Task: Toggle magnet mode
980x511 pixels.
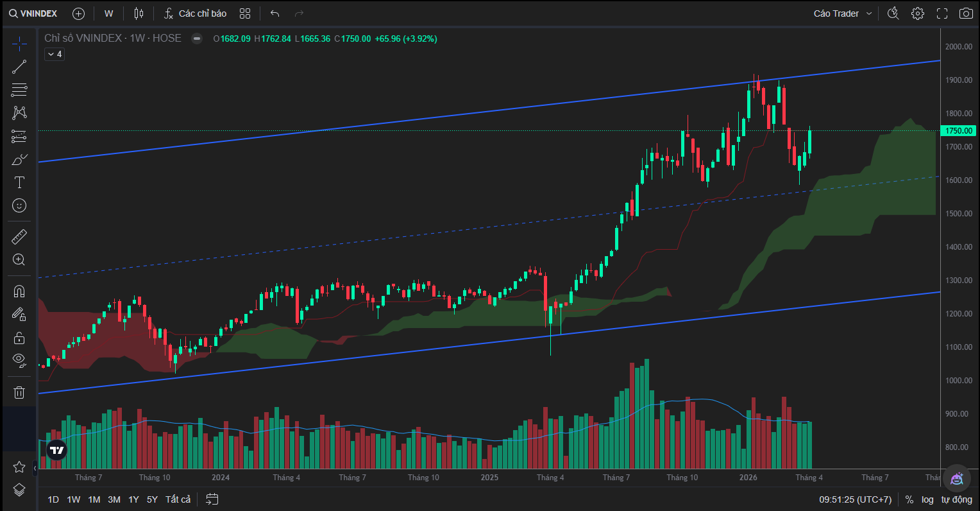Action: [x=19, y=291]
